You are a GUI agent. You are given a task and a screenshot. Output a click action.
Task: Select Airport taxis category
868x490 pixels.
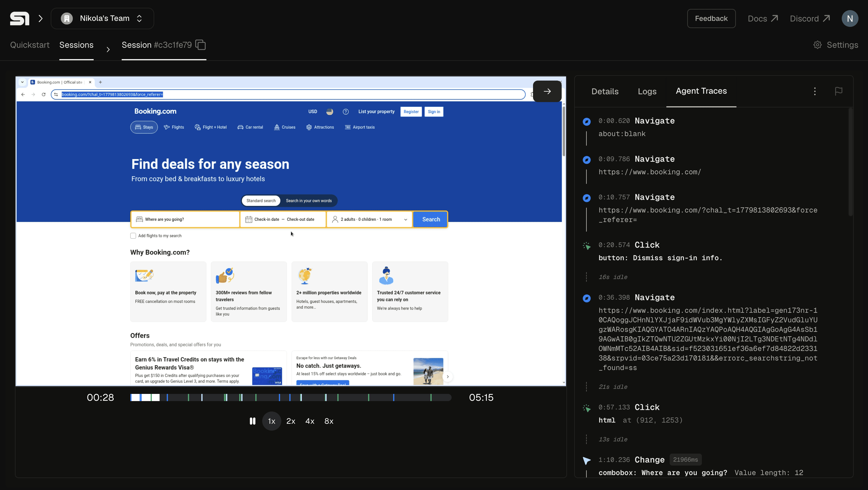[x=360, y=127]
